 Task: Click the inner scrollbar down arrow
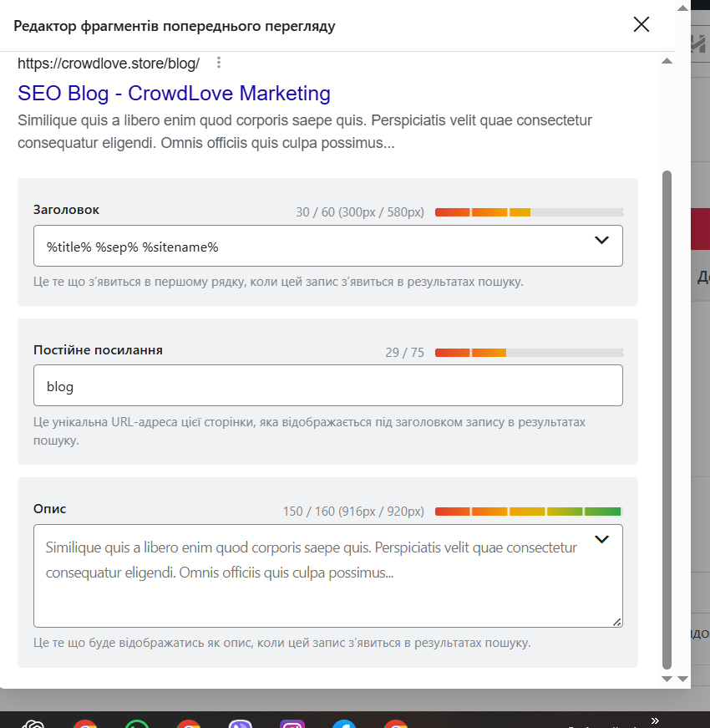pyautogui.click(x=667, y=679)
